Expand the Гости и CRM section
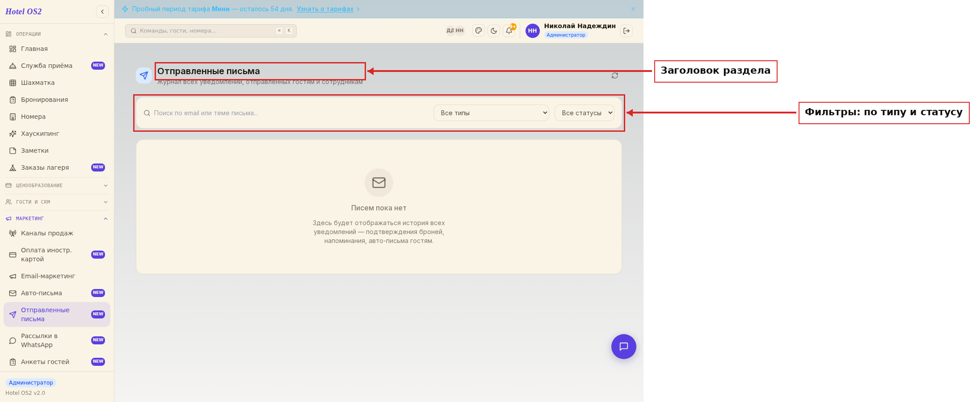Image resolution: width=980 pixels, height=402 pixels. [57, 202]
